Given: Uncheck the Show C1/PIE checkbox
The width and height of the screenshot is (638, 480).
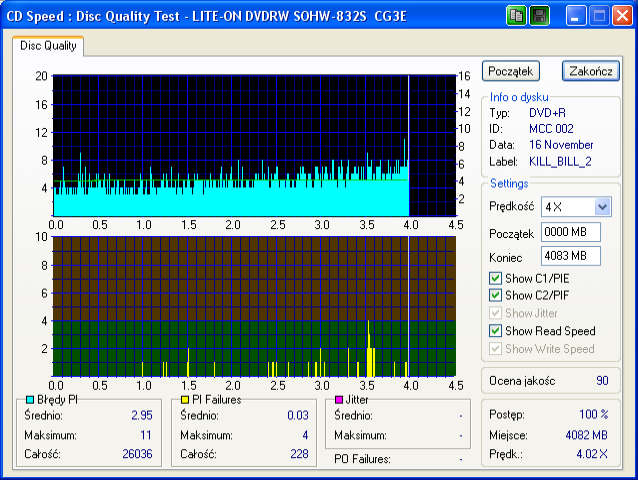Looking at the screenshot, I should [x=495, y=278].
